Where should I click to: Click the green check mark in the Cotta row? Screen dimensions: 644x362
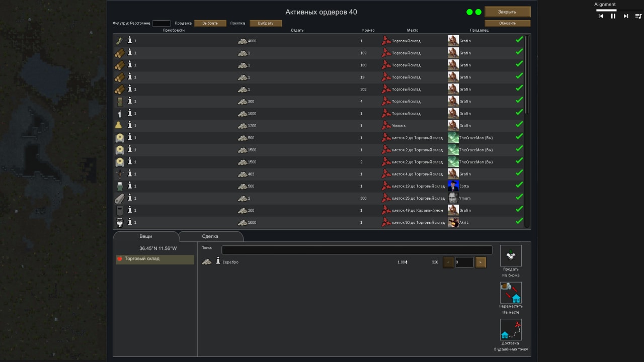click(x=519, y=185)
